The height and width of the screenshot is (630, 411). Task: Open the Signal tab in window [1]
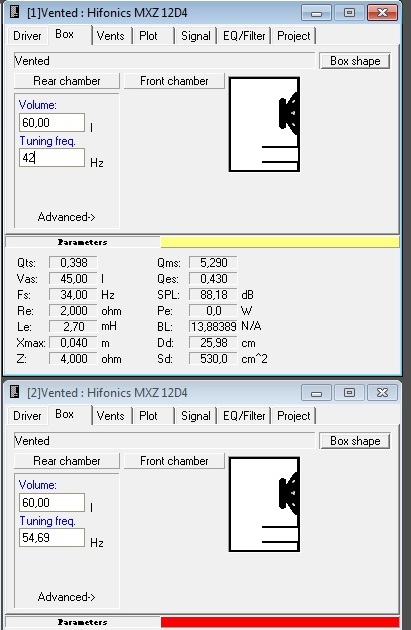click(x=196, y=36)
